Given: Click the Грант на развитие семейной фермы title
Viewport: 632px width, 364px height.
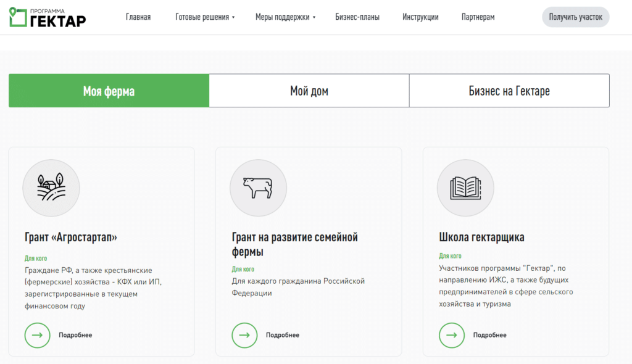Looking at the screenshot, I should 294,244.
